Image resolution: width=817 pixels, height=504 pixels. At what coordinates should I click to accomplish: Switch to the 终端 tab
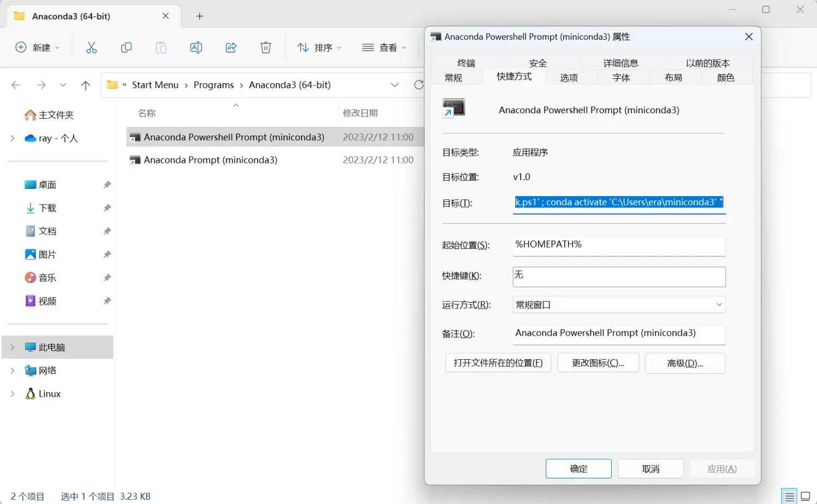point(466,63)
